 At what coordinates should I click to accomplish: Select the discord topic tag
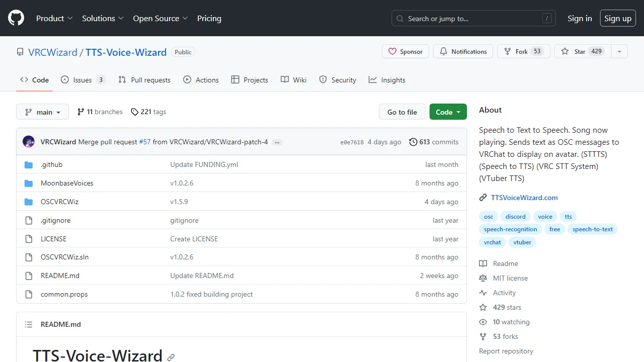515,217
